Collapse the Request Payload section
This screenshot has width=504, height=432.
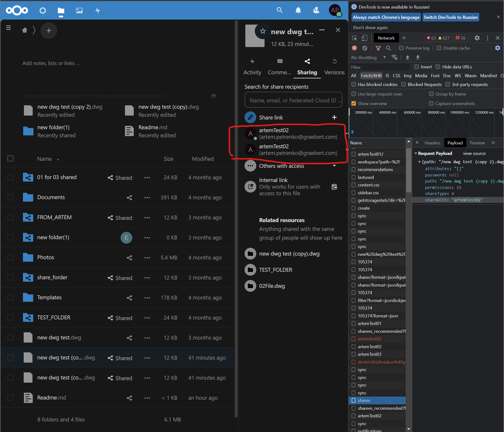(x=416, y=153)
